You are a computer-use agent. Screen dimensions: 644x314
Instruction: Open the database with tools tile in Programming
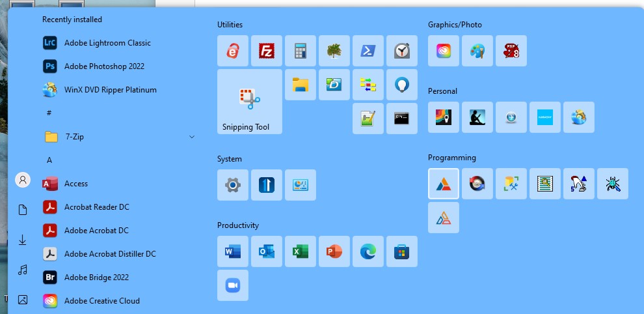[x=511, y=184]
